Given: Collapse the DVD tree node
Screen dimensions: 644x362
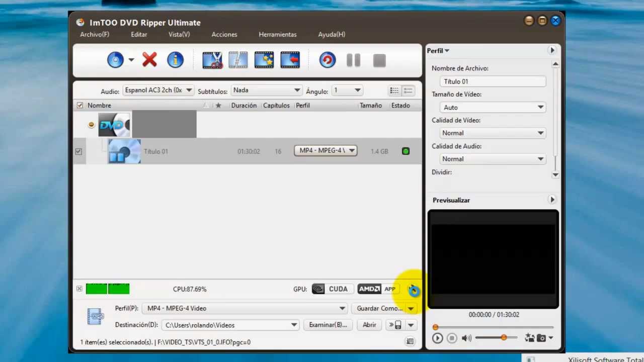Looking at the screenshot, I should coord(91,125).
